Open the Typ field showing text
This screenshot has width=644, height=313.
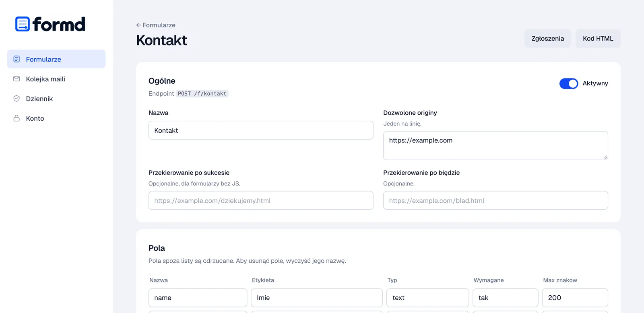click(x=427, y=298)
